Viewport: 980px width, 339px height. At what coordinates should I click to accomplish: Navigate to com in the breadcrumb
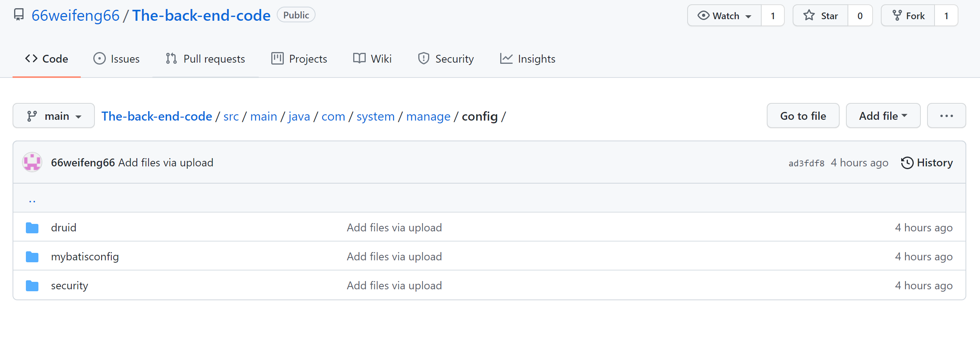(333, 116)
